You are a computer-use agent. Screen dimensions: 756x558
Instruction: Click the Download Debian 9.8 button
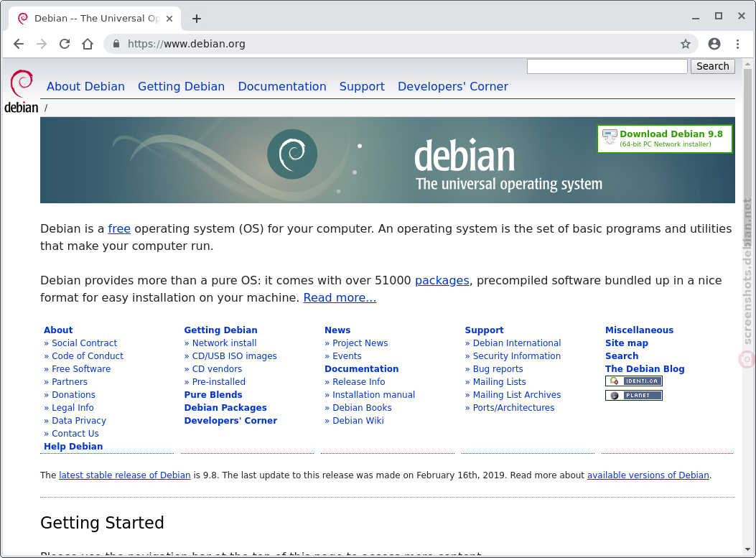point(664,139)
